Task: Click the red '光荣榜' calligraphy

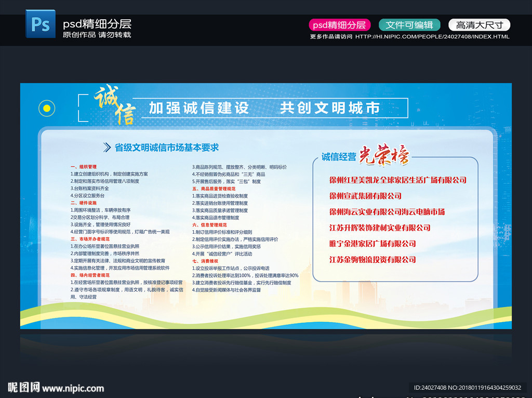Action: click(384, 155)
